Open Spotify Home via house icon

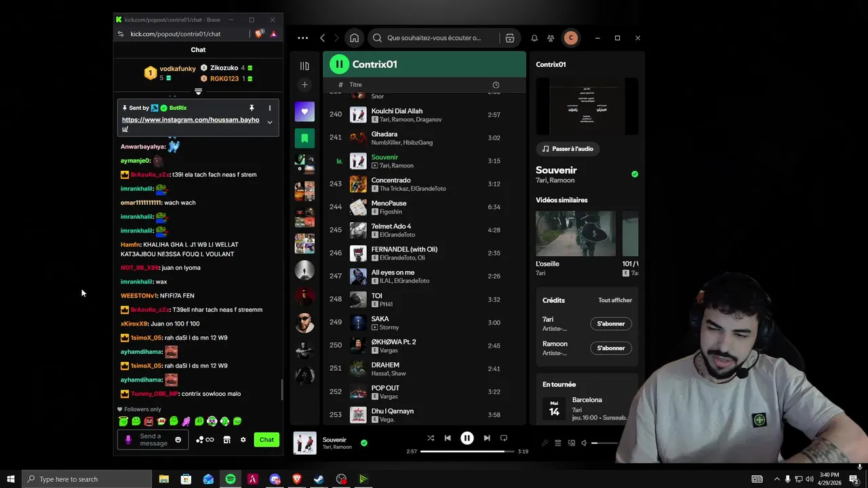pyautogui.click(x=354, y=38)
